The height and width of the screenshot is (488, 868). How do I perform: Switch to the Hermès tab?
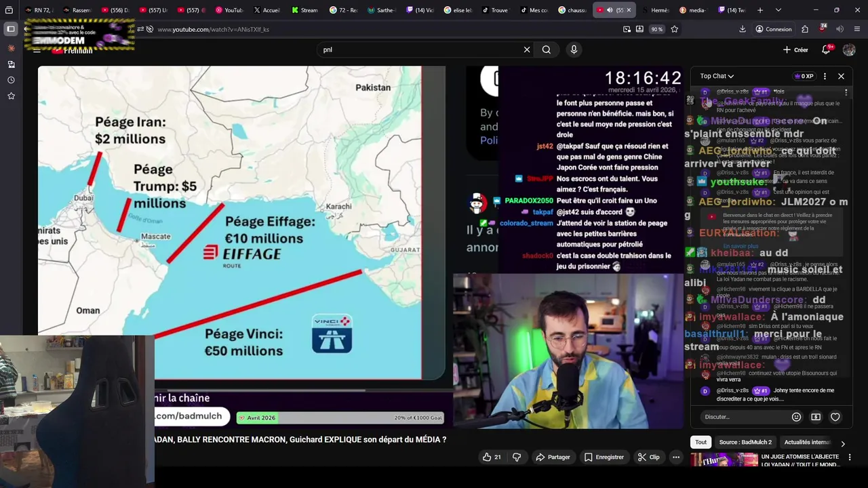click(655, 10)
